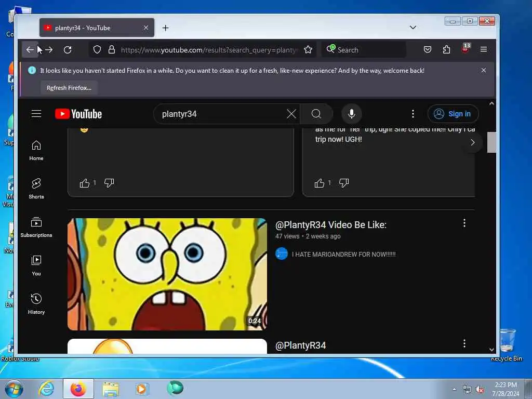Select Firefox in the taskbar
This screenshot has height=399, width=532.
click(x=78, y=389)
